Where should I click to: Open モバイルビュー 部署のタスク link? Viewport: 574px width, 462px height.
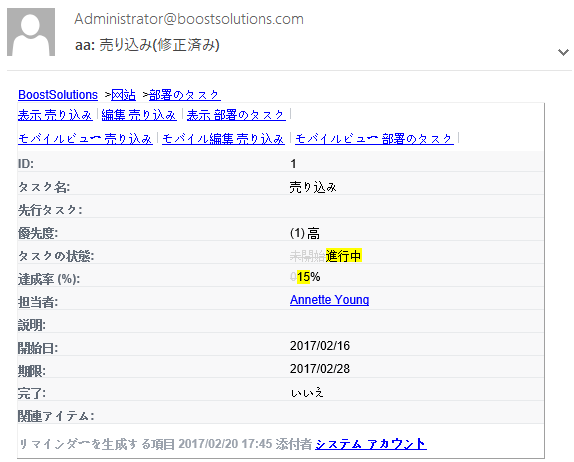tap(374, 139)
